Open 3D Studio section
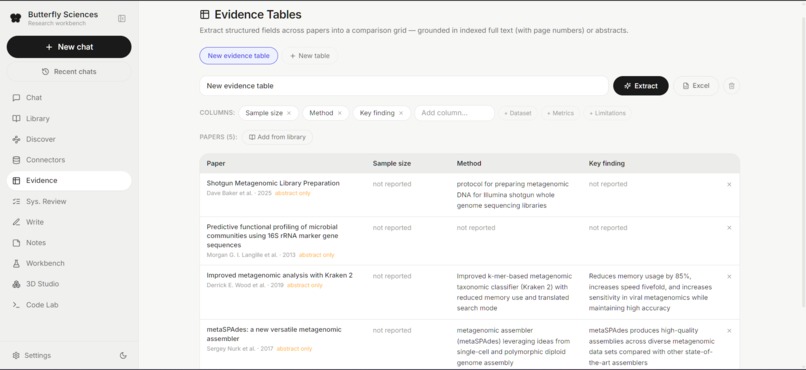The image size is (806, 370). point(69,284)
